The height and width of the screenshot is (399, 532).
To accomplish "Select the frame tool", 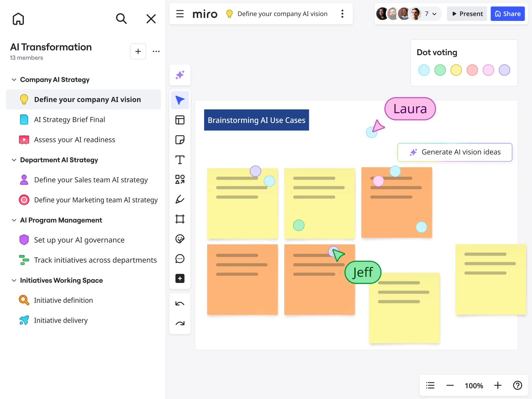I will pos(180,219).
